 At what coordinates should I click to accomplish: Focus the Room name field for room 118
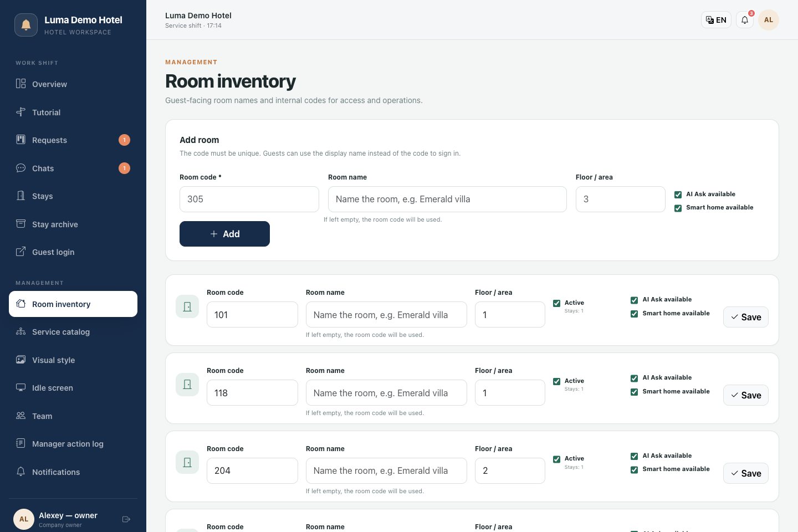pyautogui.click(x=386, y=392)
